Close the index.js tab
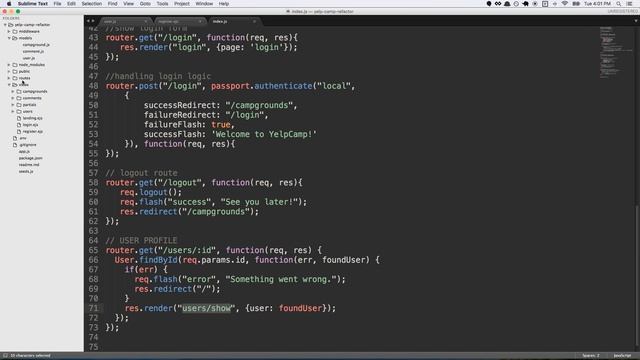The height and width of the screenshot is (360, 640). coord(254,21)
